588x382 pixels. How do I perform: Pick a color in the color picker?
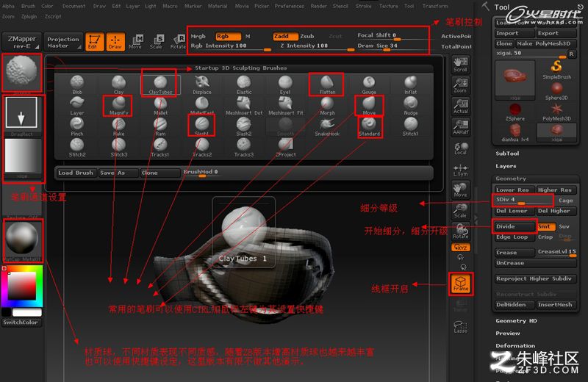22,286
